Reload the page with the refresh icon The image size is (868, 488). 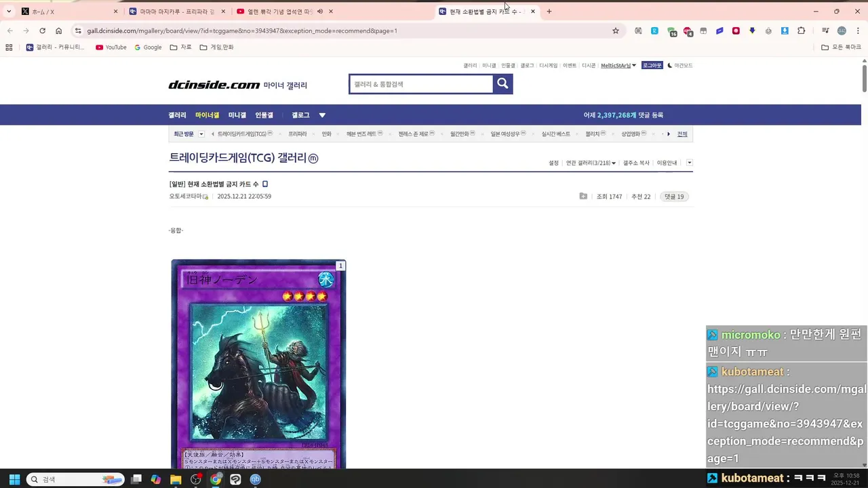tap(42, 30)
